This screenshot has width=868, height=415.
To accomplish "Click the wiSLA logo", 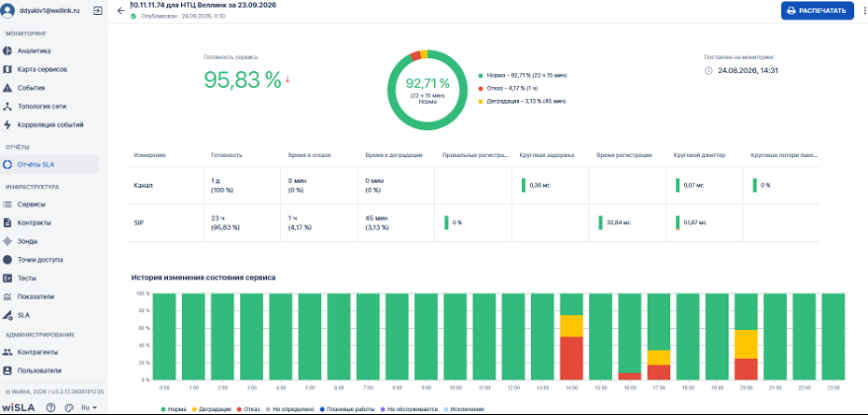I will [x=20, y=407].
